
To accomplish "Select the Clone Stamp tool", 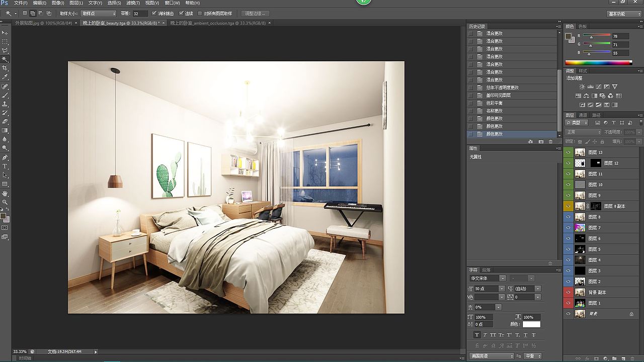I will pos(5,104).
